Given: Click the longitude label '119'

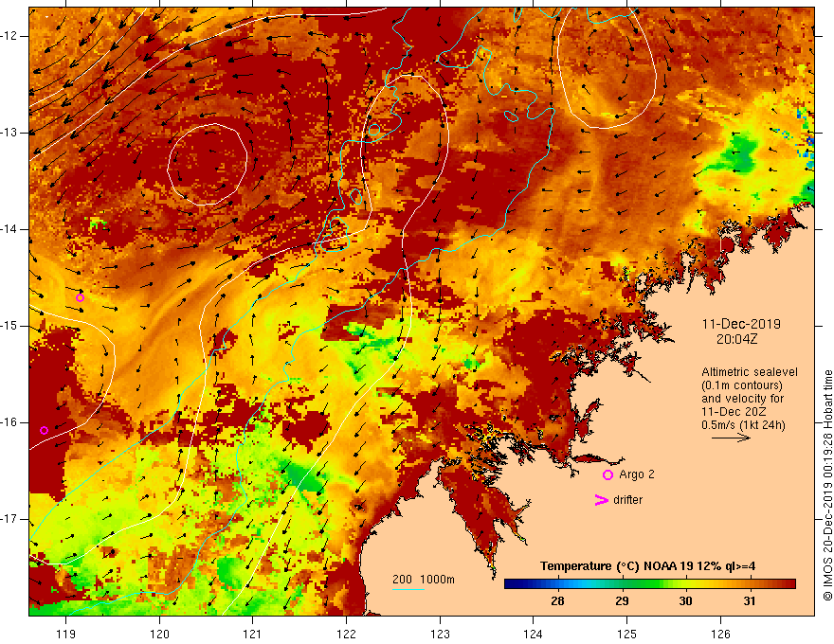Looking at the screenshot, I should coord(66,634).
